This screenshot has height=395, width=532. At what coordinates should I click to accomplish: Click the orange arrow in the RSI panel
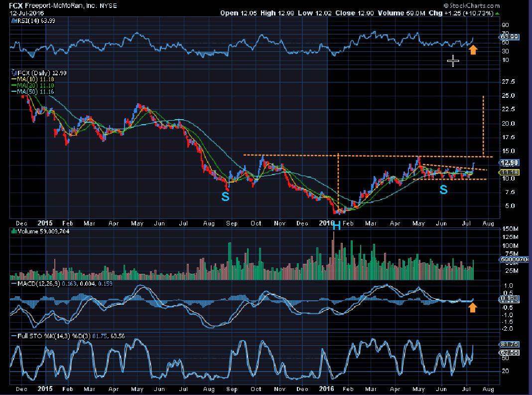473,49
